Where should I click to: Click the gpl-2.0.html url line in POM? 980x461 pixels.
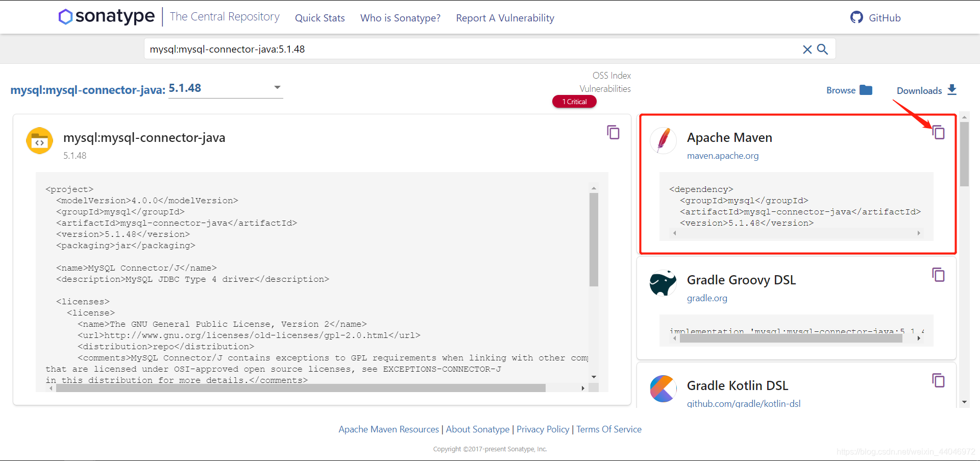[x=249, y=335]
